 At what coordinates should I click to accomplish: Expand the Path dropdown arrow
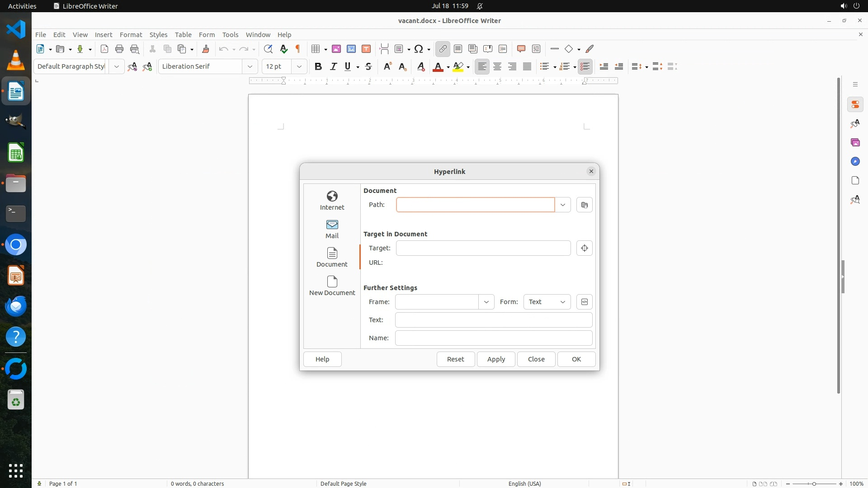pyautogui.click(x=562, y=205)
